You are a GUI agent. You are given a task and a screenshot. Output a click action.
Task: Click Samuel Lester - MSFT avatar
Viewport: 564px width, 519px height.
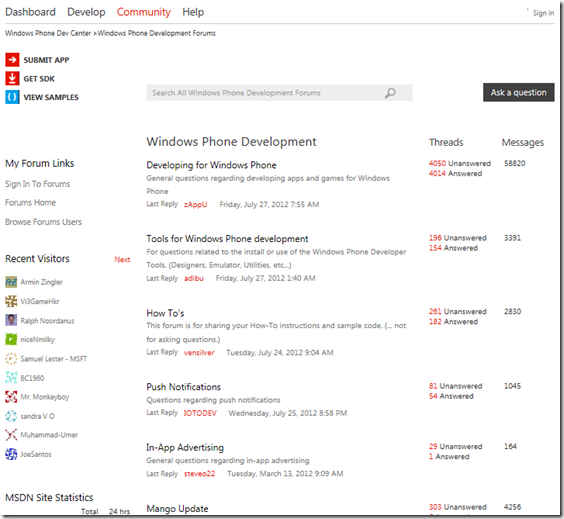[x=11, y=359]
